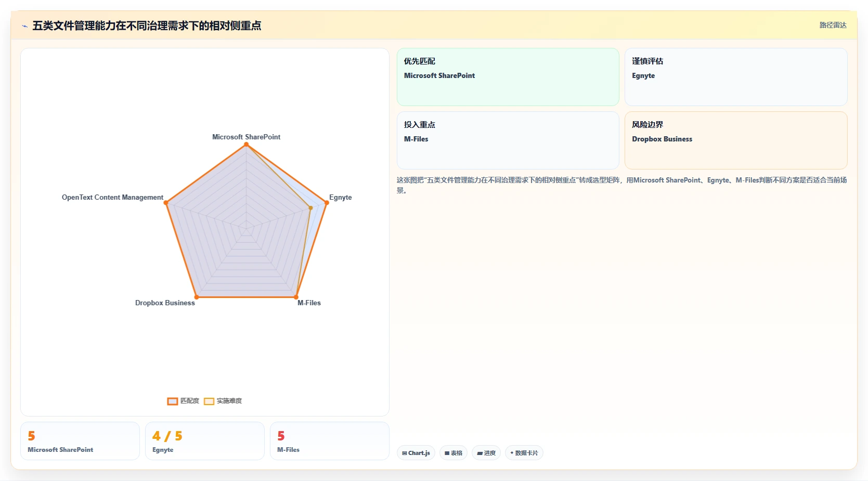This screenshot has height=481, width=868.
Task: Open the 优先匹配 Microsoft SharePoint card
Action: (x=508, y=77)
